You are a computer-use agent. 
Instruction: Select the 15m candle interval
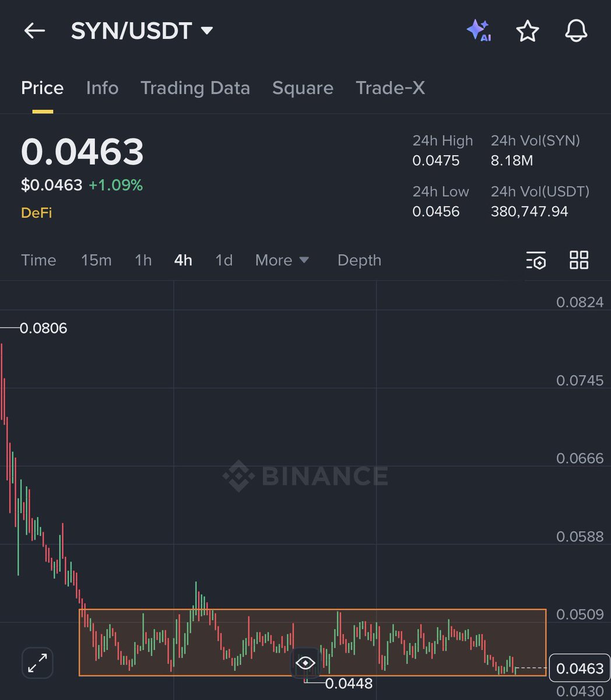tap(96, 260)
